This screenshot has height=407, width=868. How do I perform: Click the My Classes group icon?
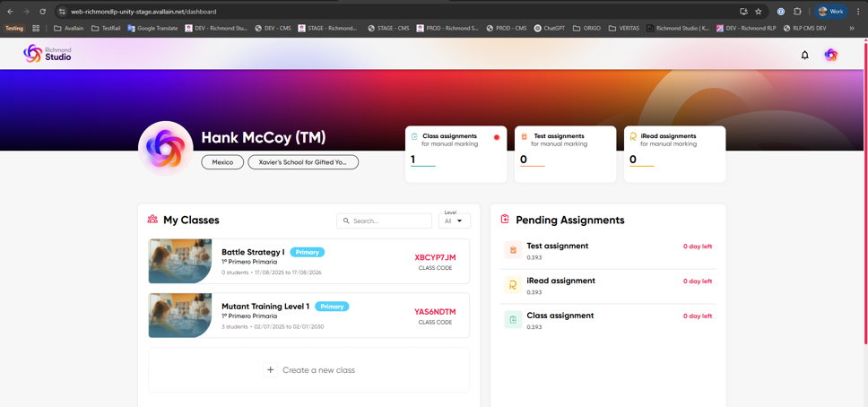(152, 220)
